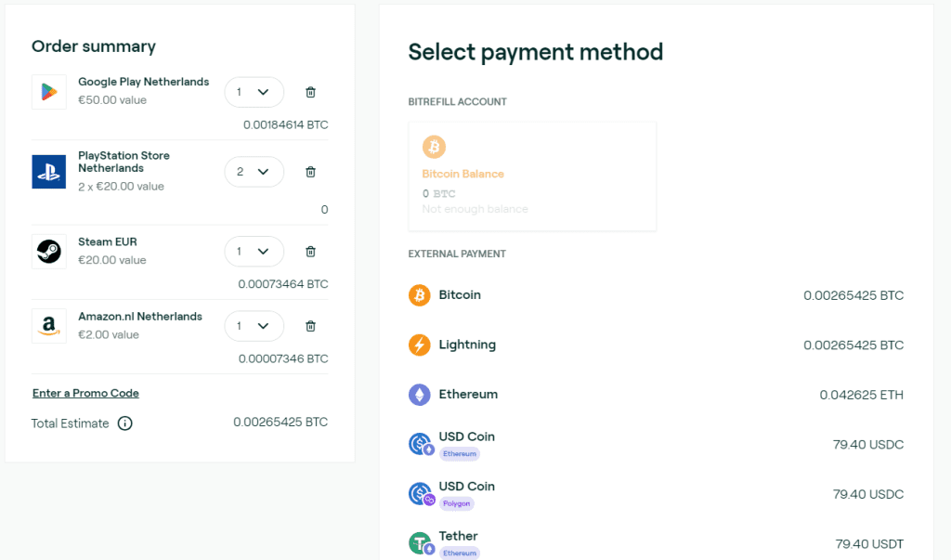
Task: Expand Steam EUR quantity selector
Action: coord(254,252)
